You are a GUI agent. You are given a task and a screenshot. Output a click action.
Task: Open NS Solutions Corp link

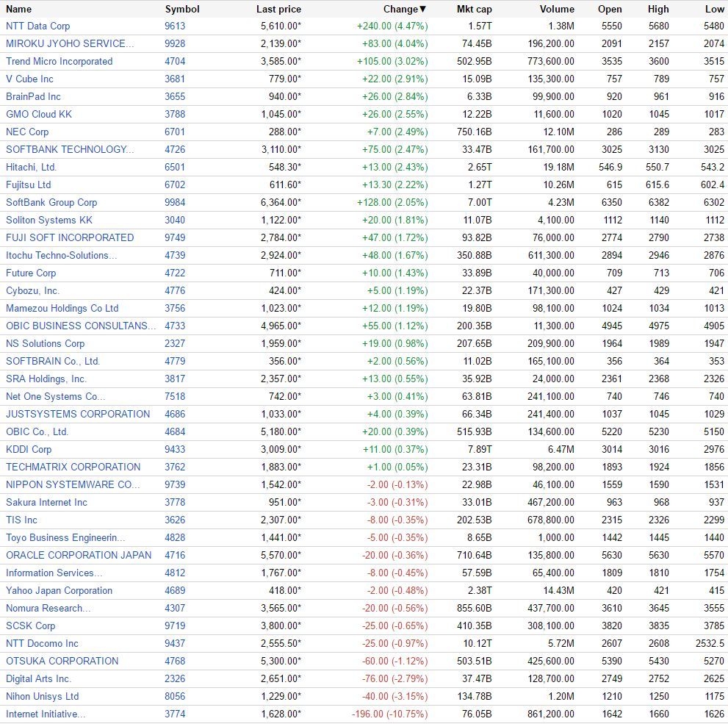(x=45, y=344)
